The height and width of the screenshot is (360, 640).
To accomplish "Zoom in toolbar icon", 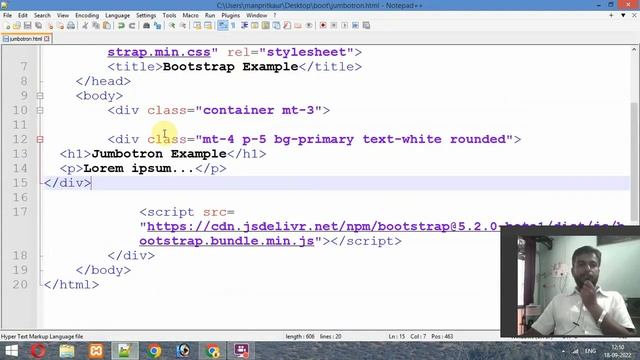I will pyautogui.click(x=172, y=25).
